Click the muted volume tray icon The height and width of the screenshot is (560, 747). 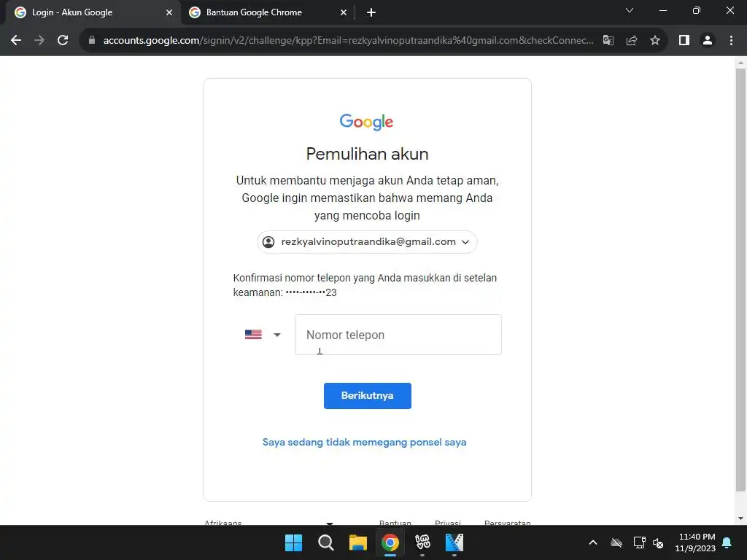[x=659, y=542]
